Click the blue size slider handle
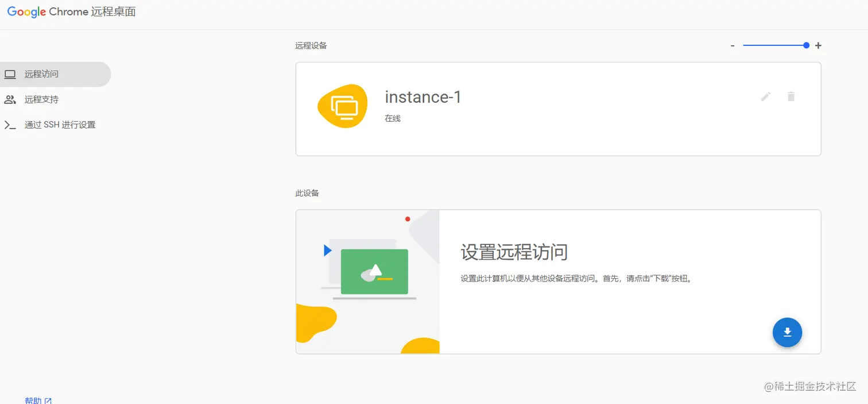868x404 pixels. pos(807,45)
